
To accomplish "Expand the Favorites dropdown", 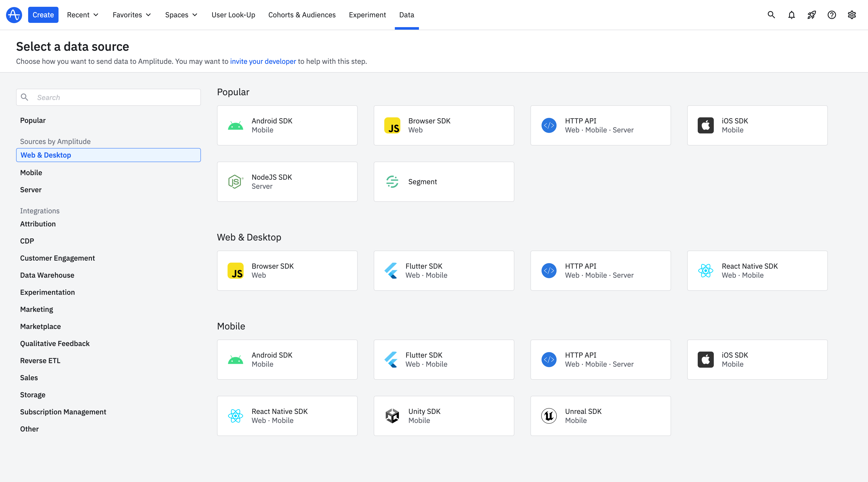I will click(132, 15).
